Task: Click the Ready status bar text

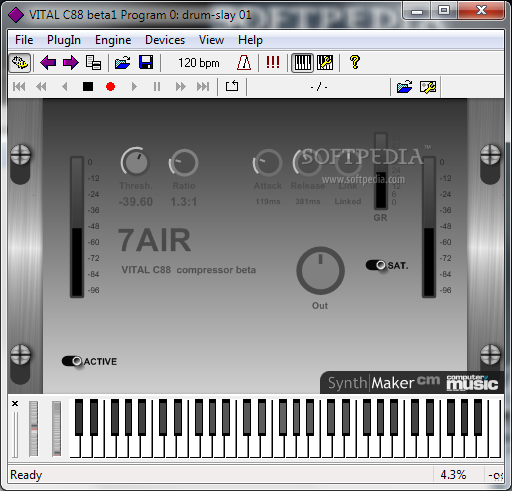Action: coord(26,475)
